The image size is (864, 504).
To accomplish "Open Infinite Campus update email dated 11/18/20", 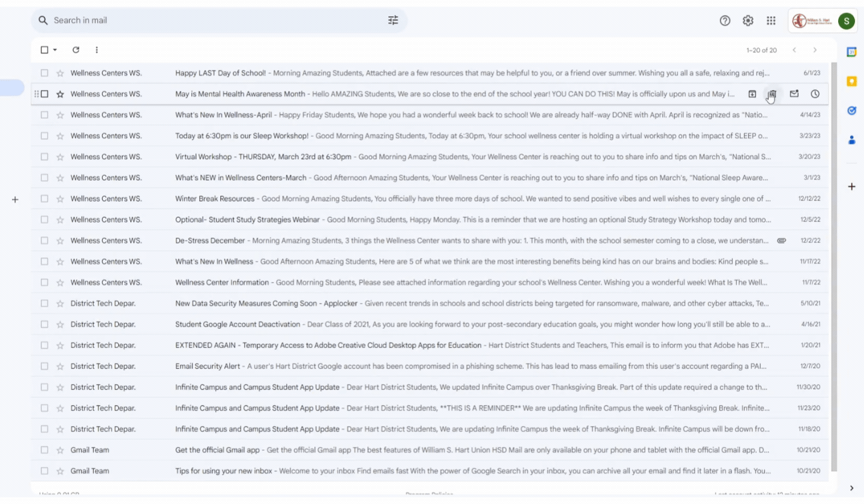I will pos(429,429).
